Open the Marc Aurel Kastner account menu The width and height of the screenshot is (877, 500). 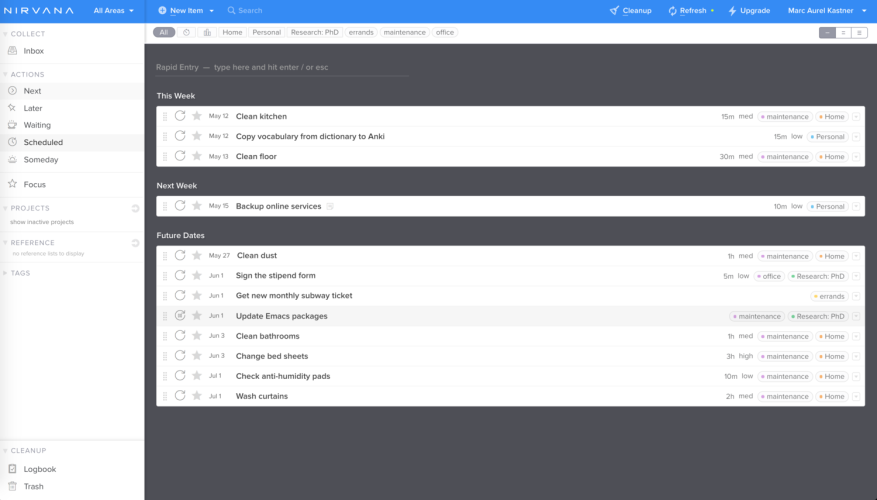826,11
